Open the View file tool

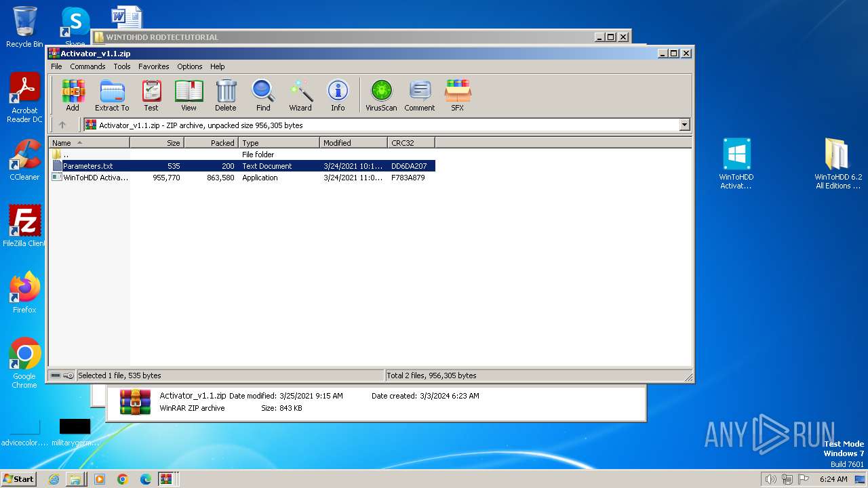[189, 95]
